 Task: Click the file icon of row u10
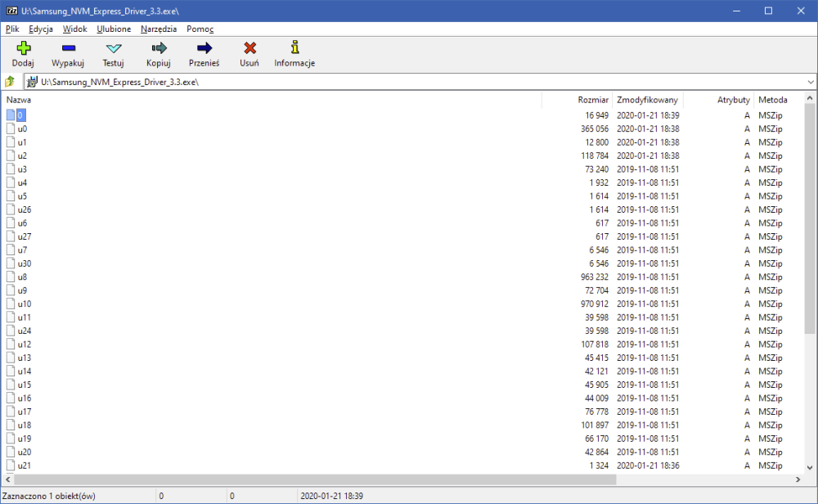11,304
